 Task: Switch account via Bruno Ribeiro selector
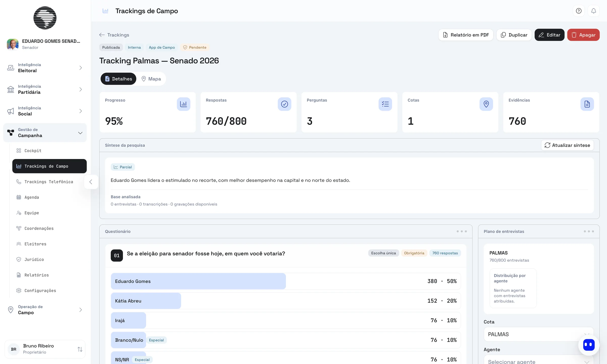point(45,349)
